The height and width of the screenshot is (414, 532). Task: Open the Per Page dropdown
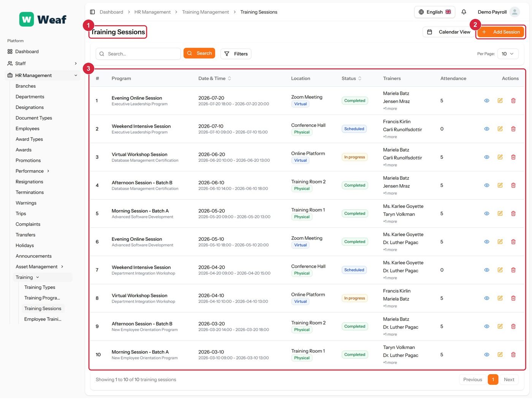508,54
